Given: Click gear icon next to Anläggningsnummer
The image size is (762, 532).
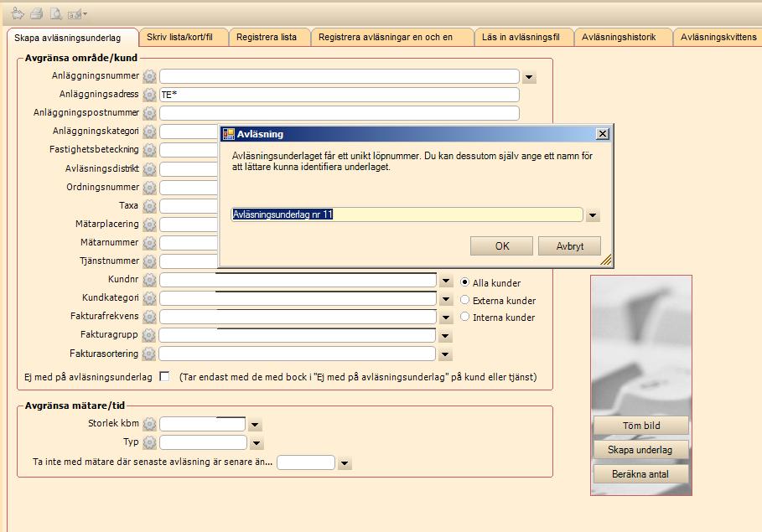Looking at the screenshot, I should pos(150,76).
